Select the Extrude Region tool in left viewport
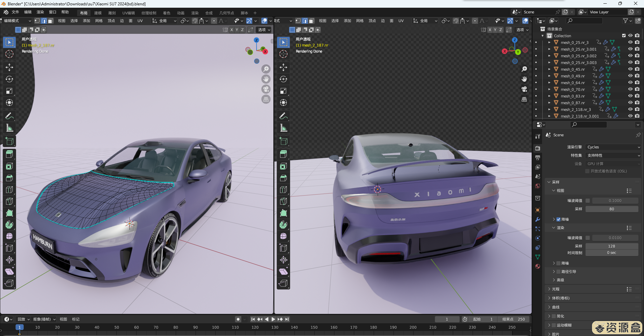The height and width of the screenshot is (336, 644). 9,154
